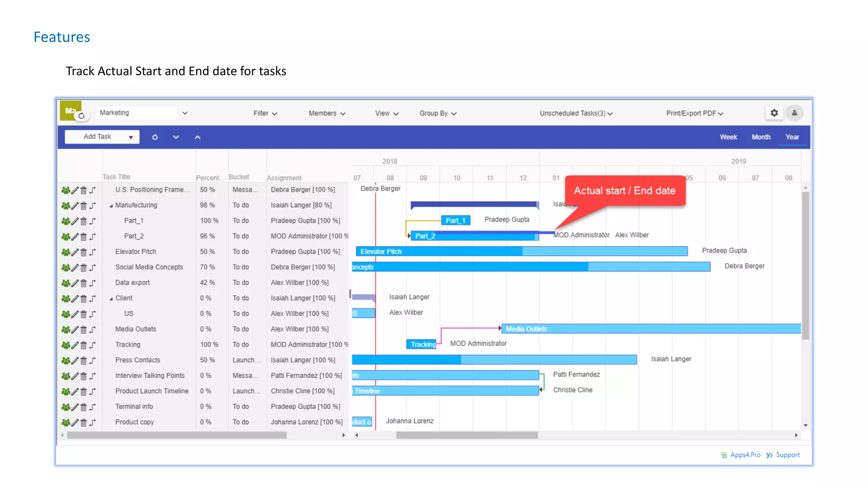Open the Apps4.Pro link

[745, 455]
